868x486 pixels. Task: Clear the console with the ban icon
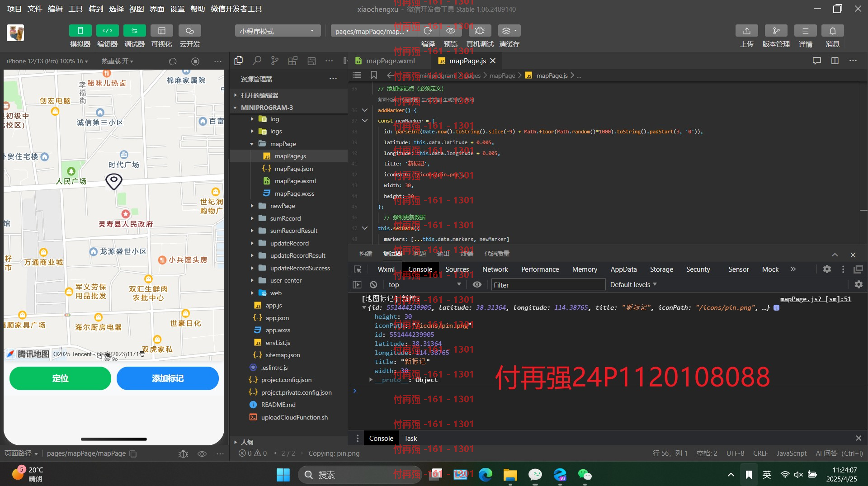click(373, 285)
